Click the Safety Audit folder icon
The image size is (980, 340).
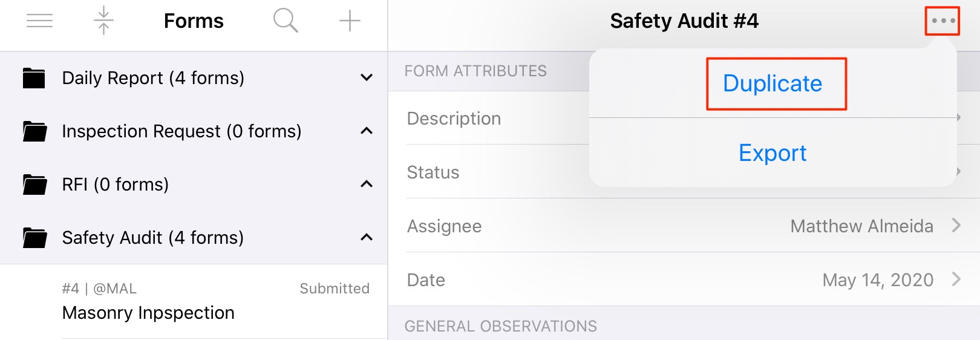pyautogui.click(x=34, y=238)
